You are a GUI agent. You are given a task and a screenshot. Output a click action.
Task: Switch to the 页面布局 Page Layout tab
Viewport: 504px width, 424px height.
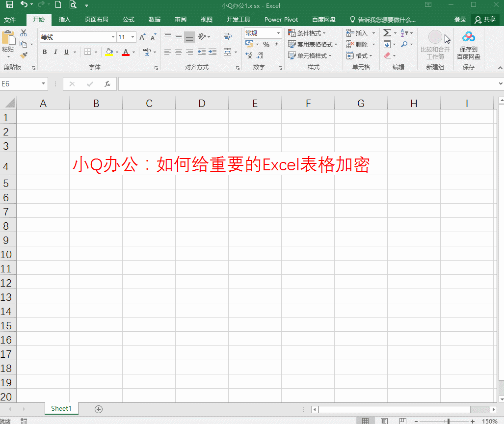tap(96, 20)
